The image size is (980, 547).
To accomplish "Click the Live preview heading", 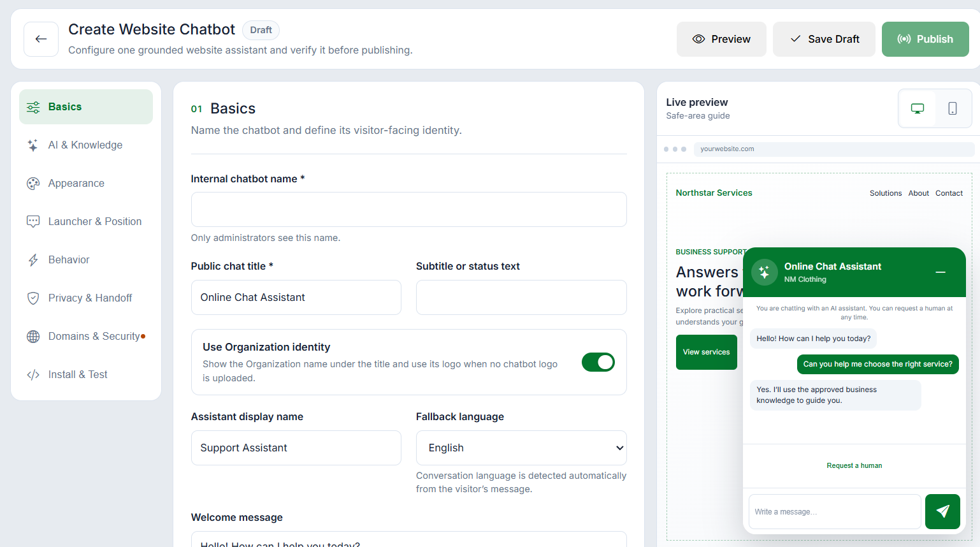I will pos(696,102).
